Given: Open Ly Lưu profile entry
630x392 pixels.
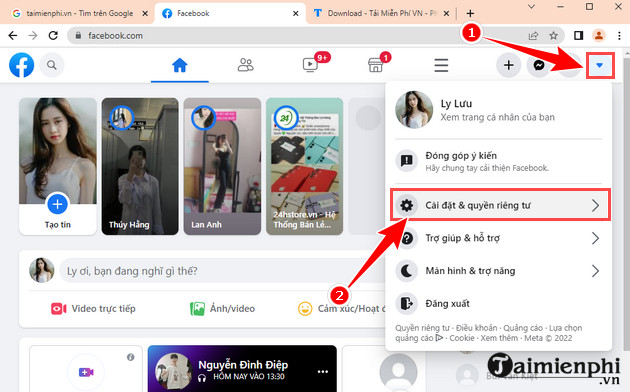Looking at the screenshot, I should pyautogui.click(x=498, y=110).
